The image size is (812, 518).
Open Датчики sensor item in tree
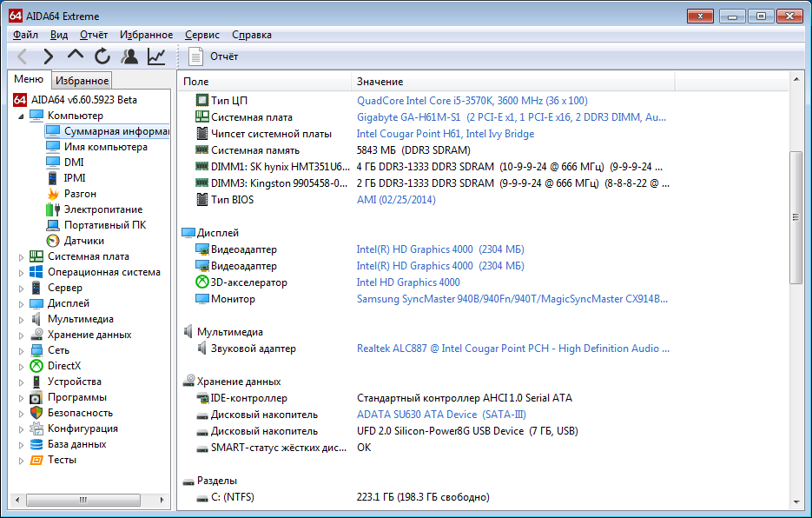(x=83, y=241)
